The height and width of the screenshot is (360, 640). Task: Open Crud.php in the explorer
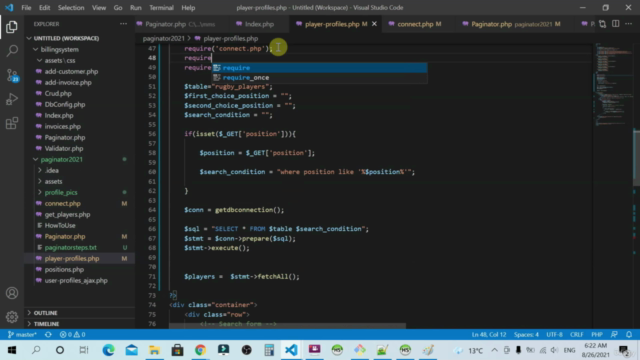click(x=58, y=93)
